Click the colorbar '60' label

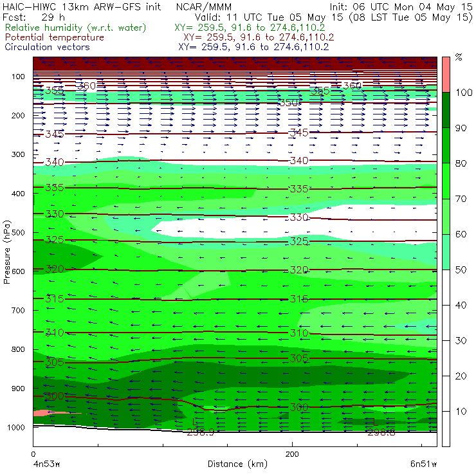[x=461, y=234]
